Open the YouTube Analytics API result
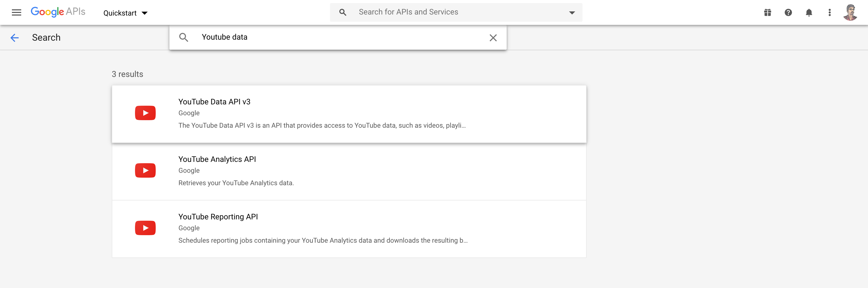The image size is (868, 288). [349, 171]
